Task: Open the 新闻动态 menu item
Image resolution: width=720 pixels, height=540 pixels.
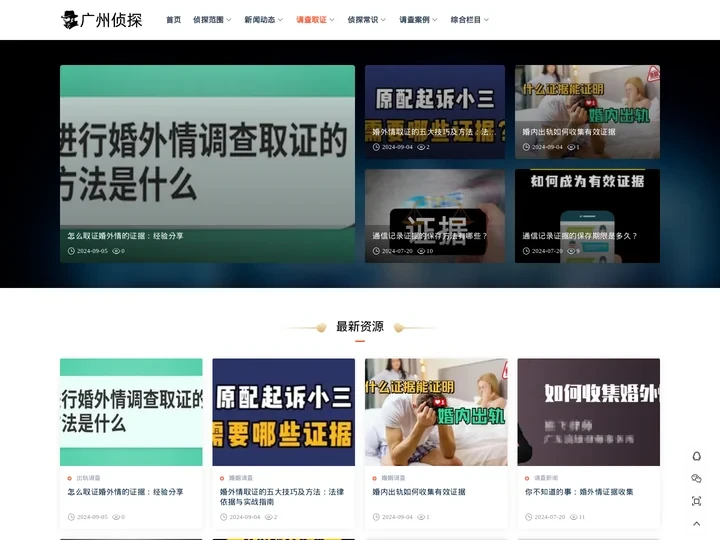Action: tap(259, 20)
